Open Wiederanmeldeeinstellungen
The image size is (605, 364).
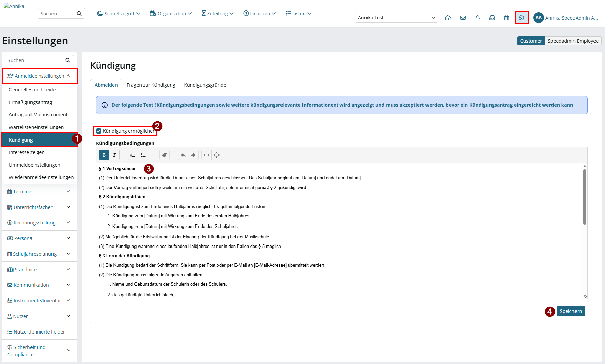pyautogui.click(x=39, y=177)
